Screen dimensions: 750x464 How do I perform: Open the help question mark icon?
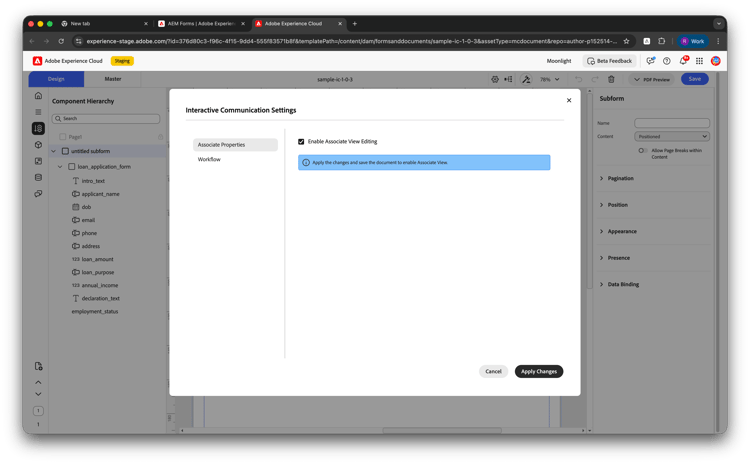click(667, 61)
